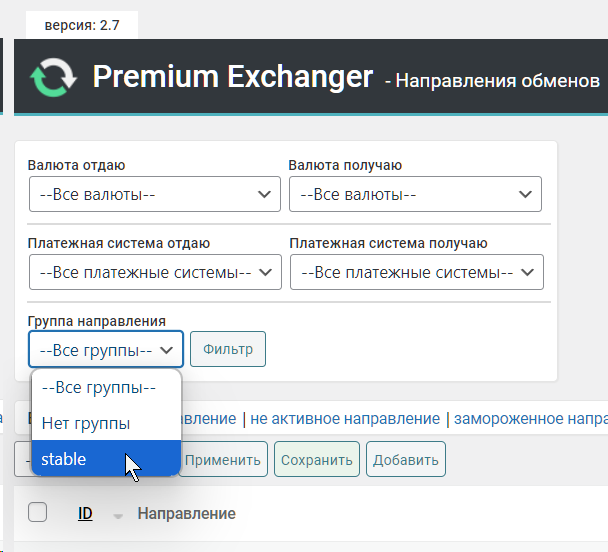608x552 pixels.
Task: Click the Premium Exchanger green arrows logo
Action: [x=51, y=77]
